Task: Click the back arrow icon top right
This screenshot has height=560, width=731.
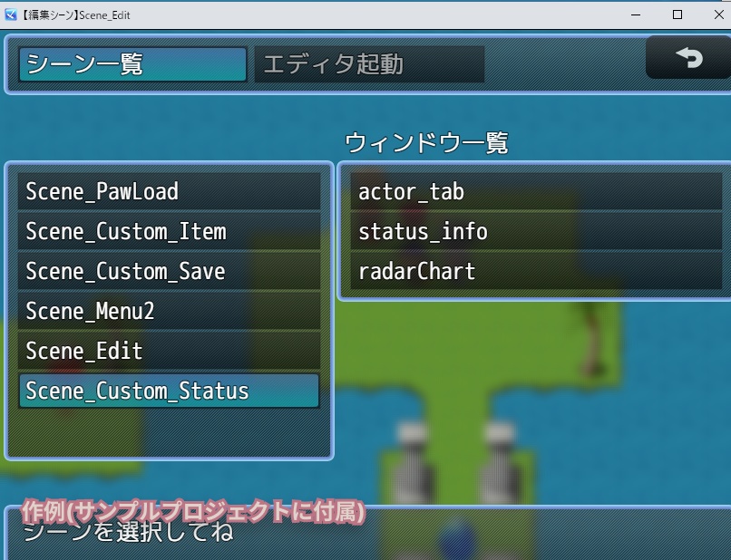Action: coord(687,58)
